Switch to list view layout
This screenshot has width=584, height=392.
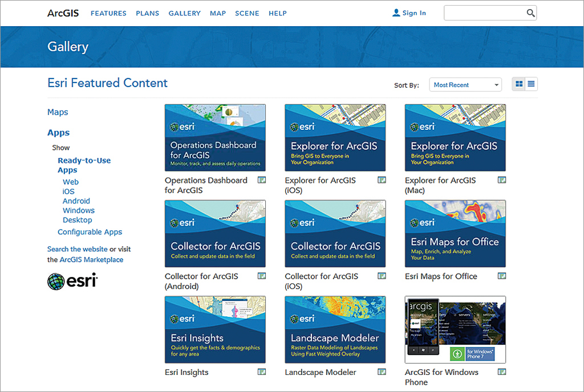(531, 84)
